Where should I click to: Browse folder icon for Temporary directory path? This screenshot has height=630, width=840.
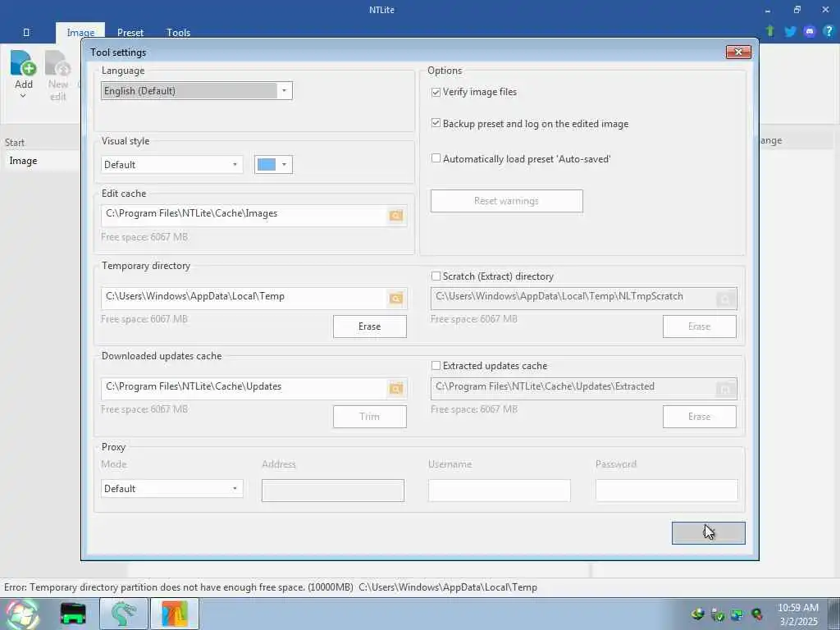[x=396, y=299]
